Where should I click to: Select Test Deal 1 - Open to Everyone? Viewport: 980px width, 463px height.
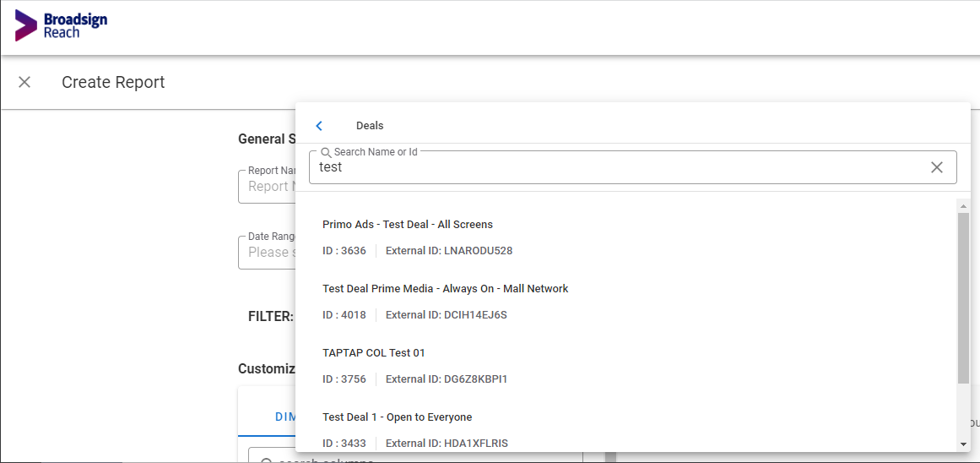pos(397,417)
